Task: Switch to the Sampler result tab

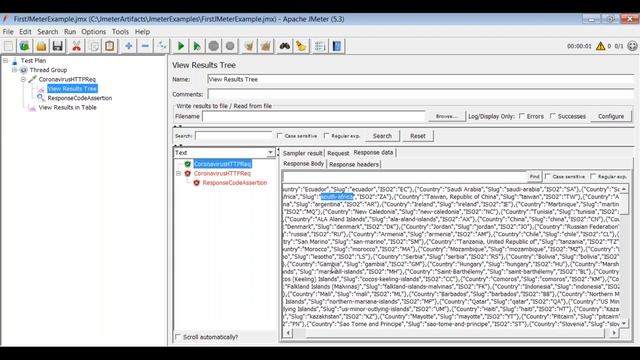Action: [x=302, y=153]
